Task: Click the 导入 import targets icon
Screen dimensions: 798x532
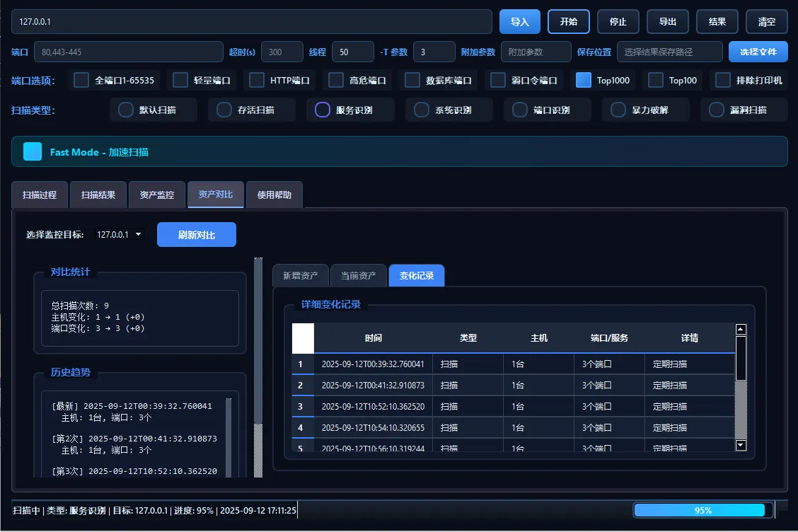Action: (519, 21)
